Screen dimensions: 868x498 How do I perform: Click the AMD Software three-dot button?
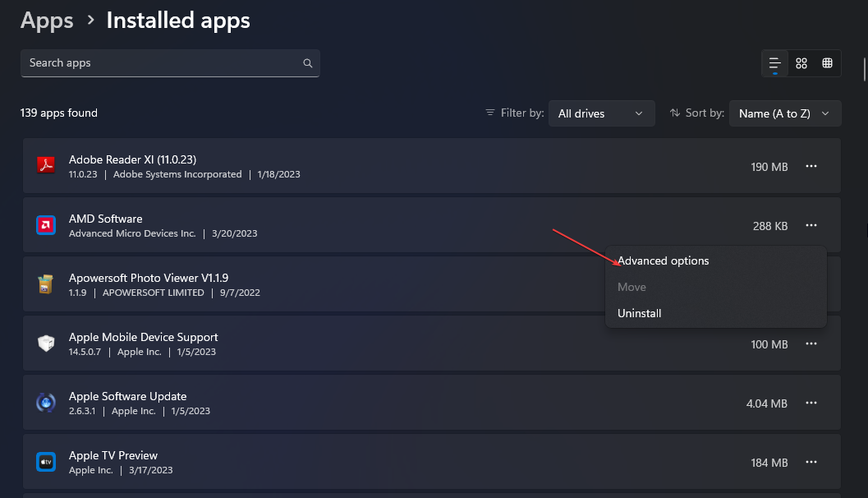811,225
